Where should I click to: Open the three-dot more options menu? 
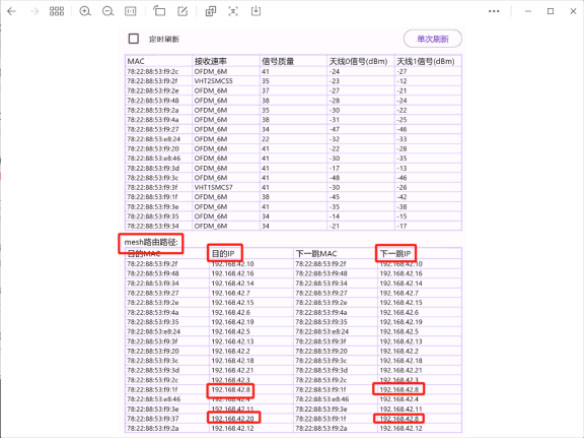click(494, 11)
